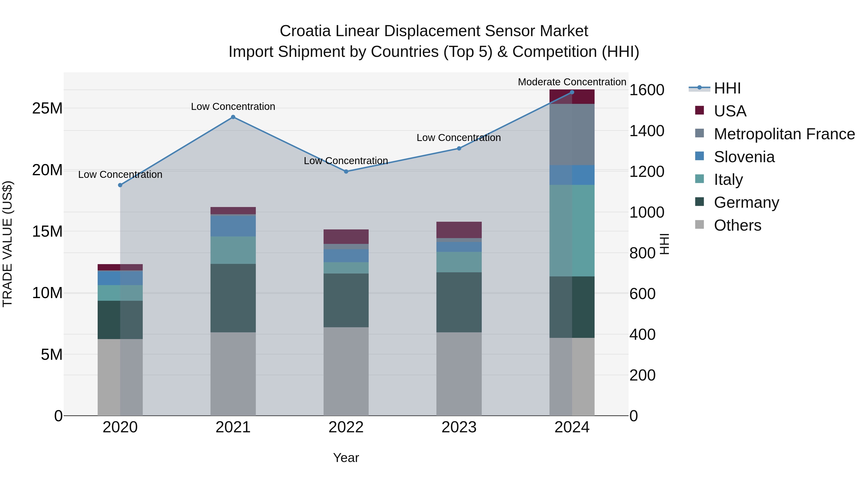Click the Year x-axis title
The image size is (868, 488).
(x=346, y=458)
